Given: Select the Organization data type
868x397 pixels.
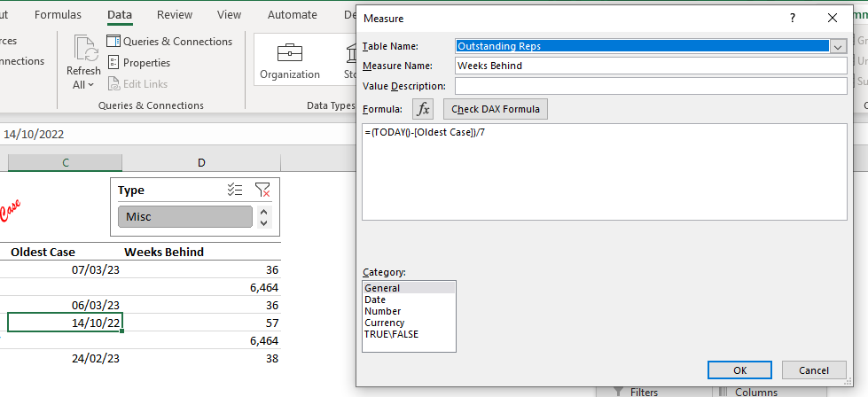Looking at the screenshot, I should (x=290, y=61).
